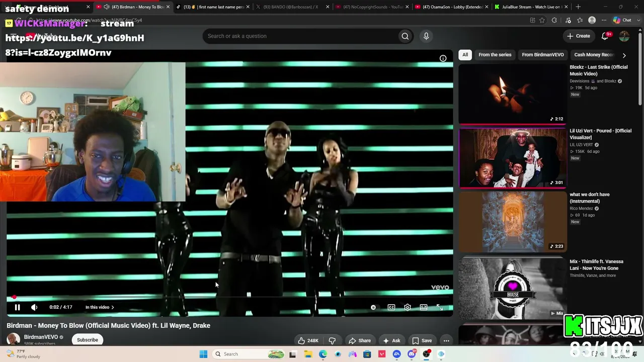
Task: Click the Windows taskbar Search box
Action: 249,354
